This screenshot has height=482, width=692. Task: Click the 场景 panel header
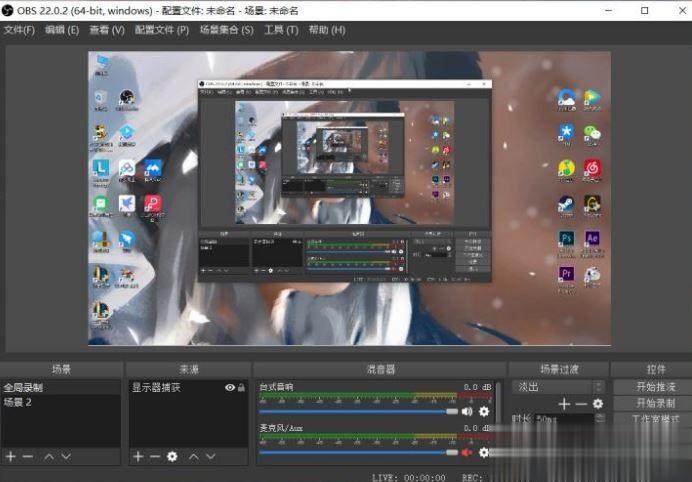[61, 369]
